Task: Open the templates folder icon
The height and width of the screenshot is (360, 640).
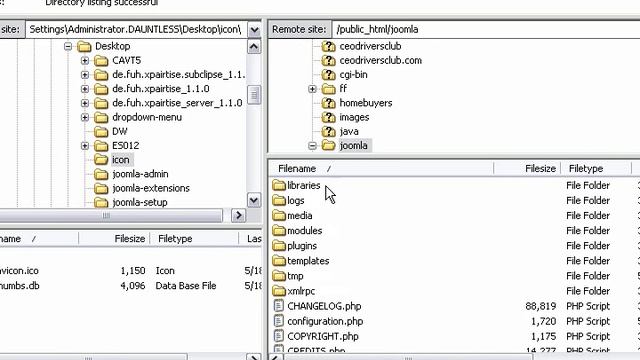Action: 279,261
